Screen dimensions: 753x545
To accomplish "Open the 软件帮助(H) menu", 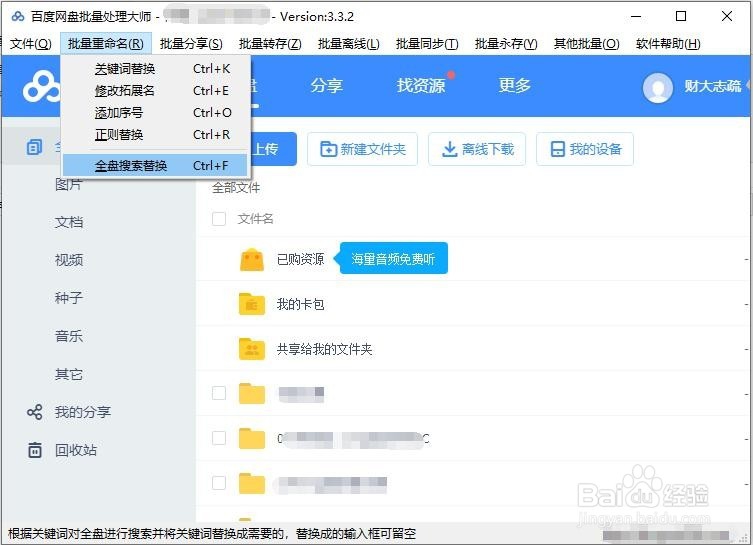I will (x=668, y=44).
